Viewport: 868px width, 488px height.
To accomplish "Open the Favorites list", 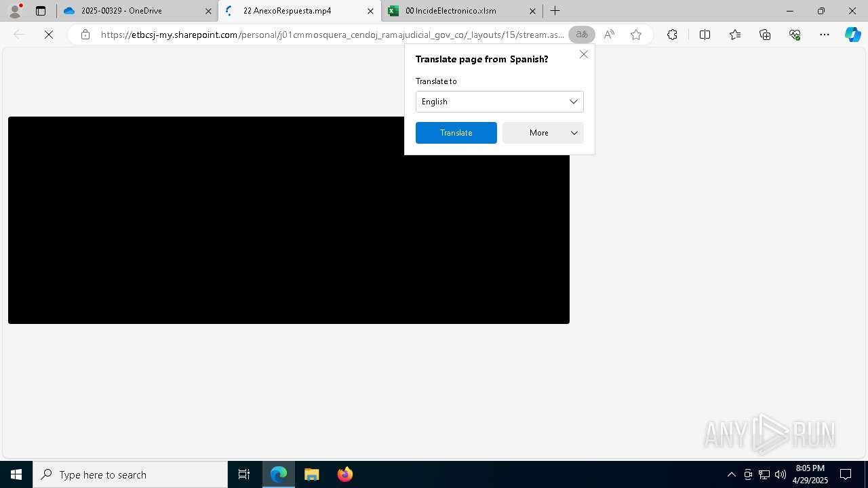I will click(x=735, y=35).
